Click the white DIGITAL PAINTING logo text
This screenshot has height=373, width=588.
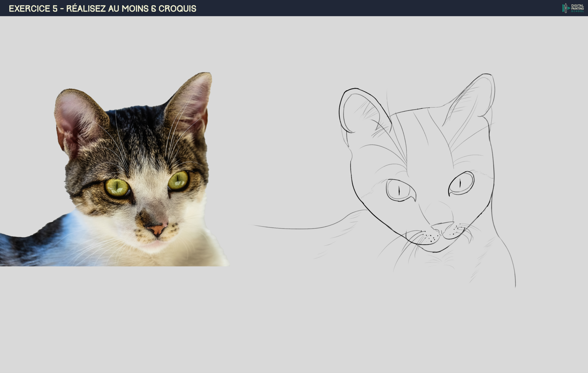point(578,7)
